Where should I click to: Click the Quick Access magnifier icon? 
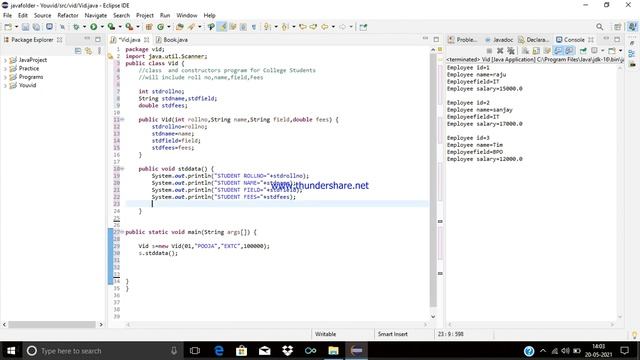point(599,27)
